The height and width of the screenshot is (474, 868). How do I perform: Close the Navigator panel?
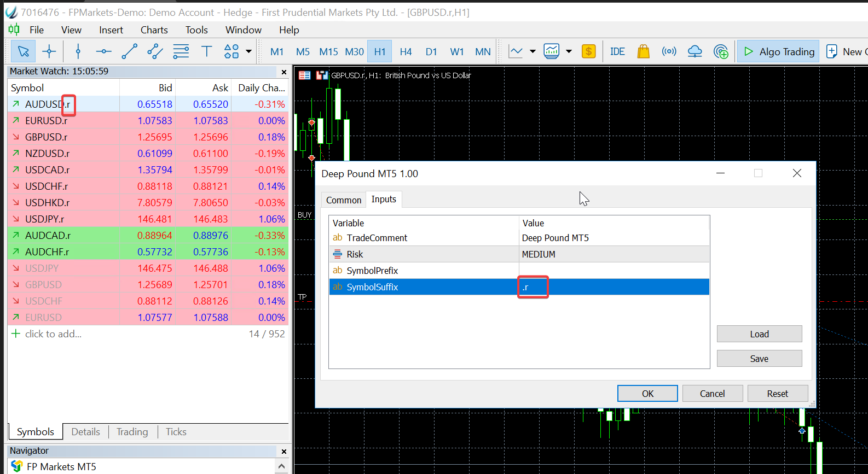click(x=284, y=451)
